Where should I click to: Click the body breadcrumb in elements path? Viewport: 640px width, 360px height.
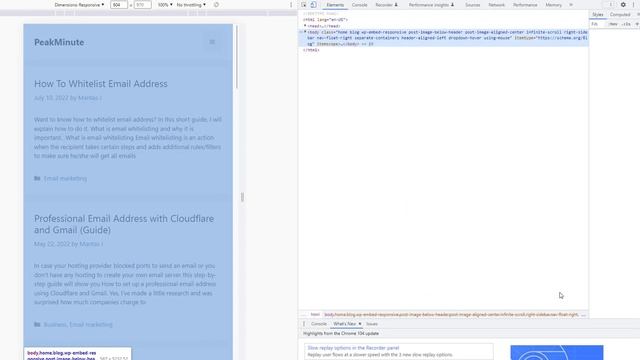pyautogui.click(x=451, y=315)
